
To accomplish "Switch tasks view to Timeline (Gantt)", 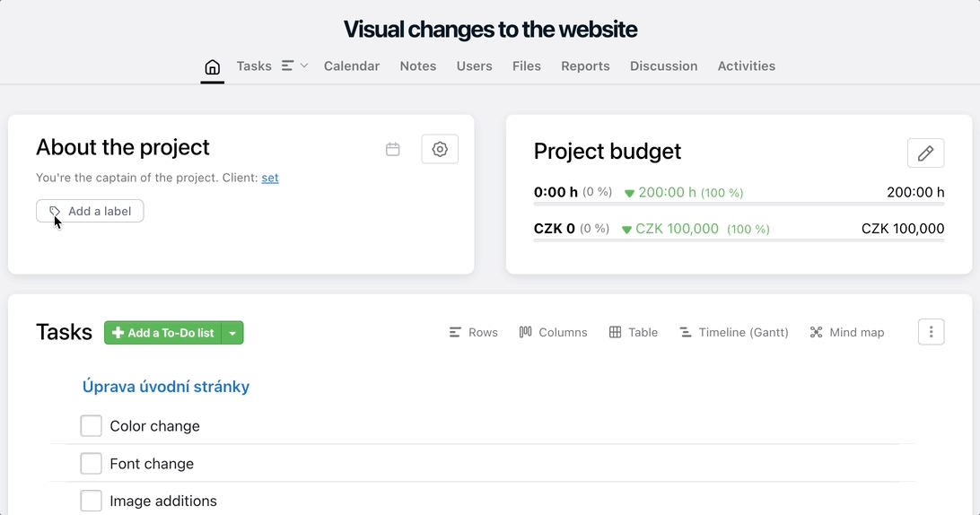I will (x=734, y=333).
